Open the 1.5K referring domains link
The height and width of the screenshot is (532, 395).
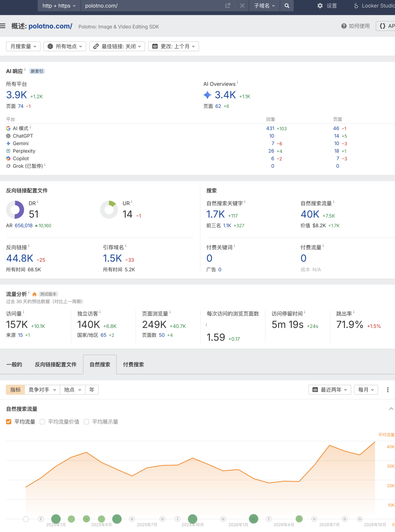point(112,259)
